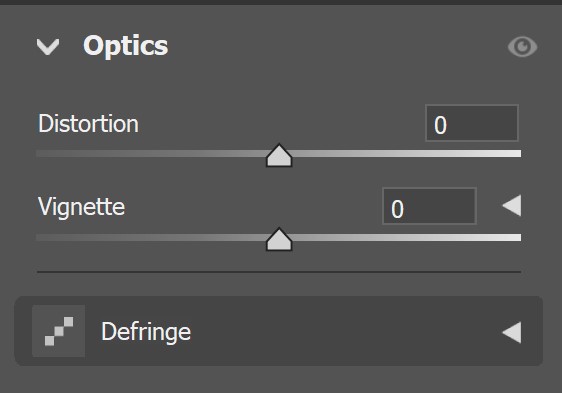
Task: Expand Defringe with its triangle arrow
Action: click(512, 332)
